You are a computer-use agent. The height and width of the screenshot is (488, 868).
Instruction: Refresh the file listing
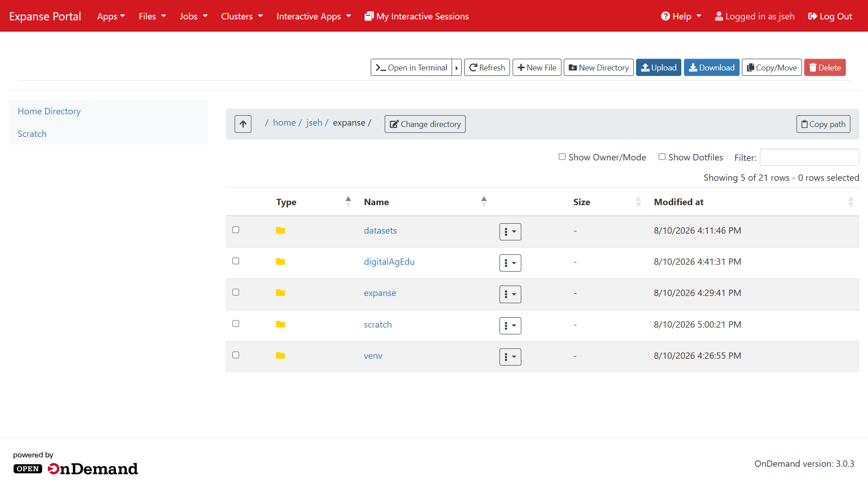(x=487, y=67)
